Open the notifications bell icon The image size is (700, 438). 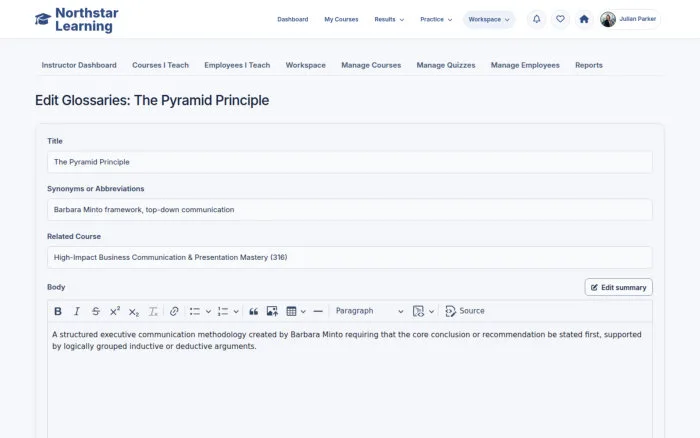[x=537, y=19]
